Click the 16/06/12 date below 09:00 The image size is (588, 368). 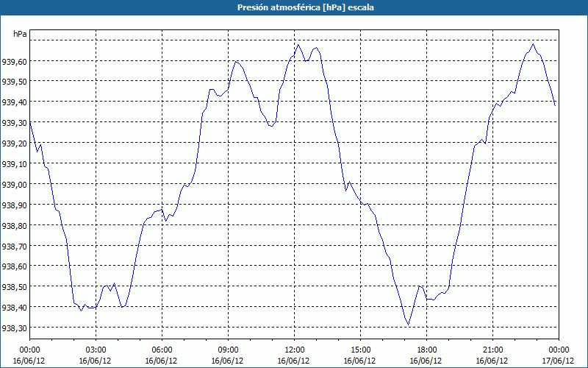coord(228,361)
